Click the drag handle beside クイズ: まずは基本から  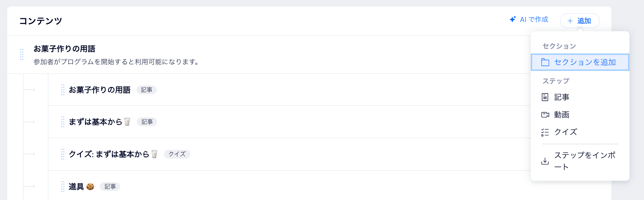click(63, 154)
